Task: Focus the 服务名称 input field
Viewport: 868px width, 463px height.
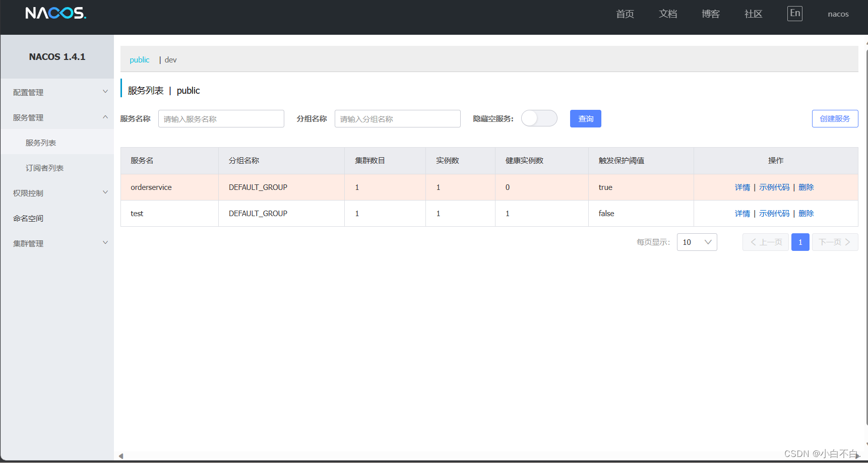Action: point(221,119)
